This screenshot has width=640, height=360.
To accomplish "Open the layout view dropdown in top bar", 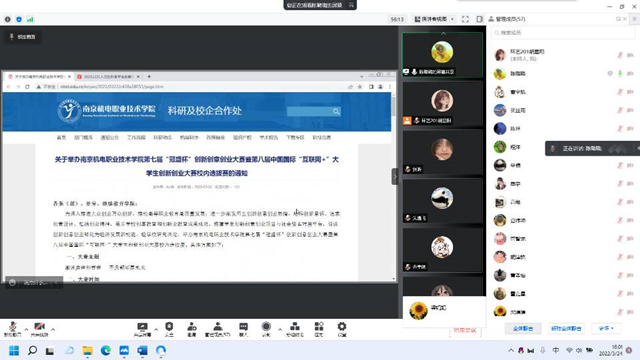I will point(434,19).
